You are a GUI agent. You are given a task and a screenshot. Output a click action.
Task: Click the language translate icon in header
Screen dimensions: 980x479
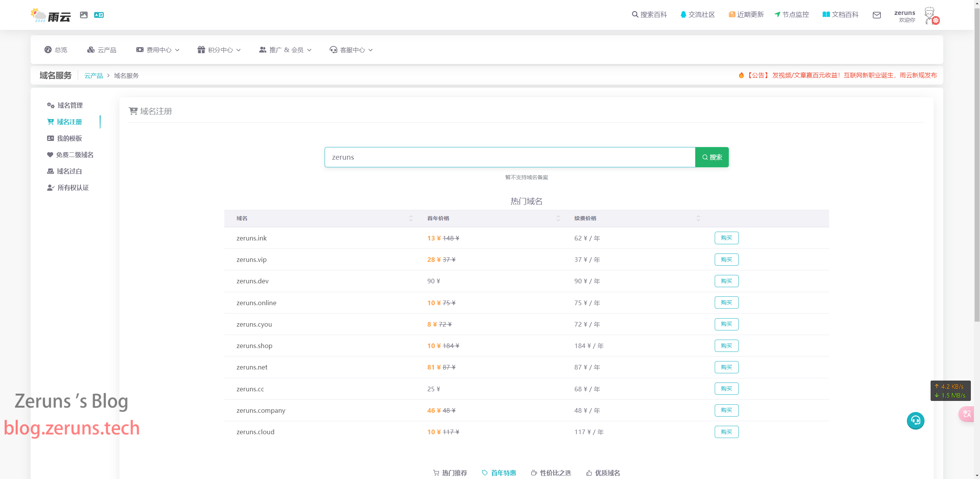pyautogui.click(x=99, y=15)
